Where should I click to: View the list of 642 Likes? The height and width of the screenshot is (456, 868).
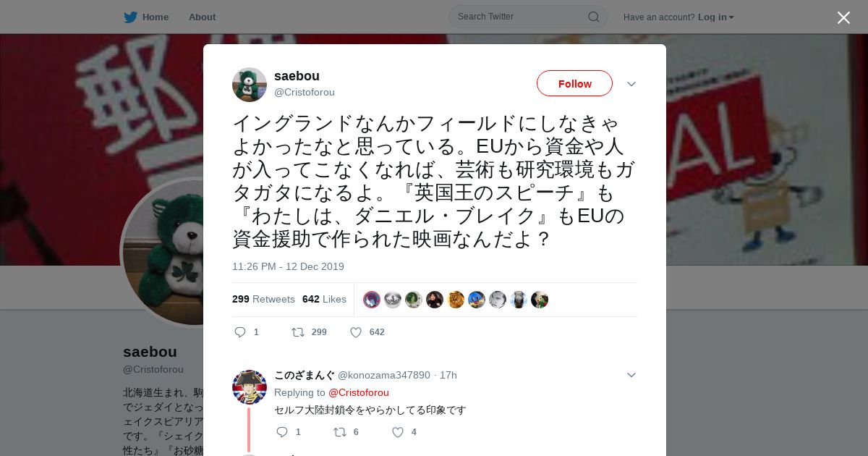(x=324, y=299)
